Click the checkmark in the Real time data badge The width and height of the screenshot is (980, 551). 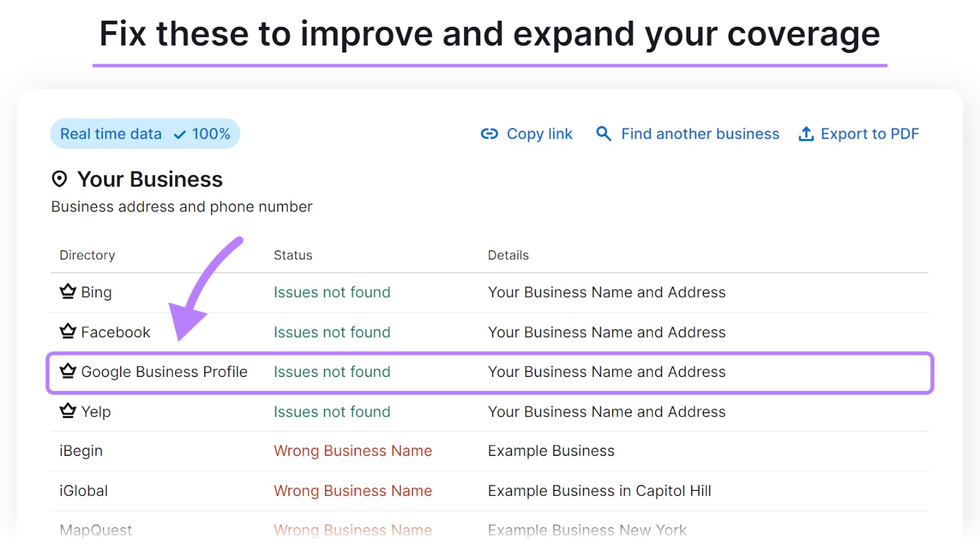click(x=179, y=135)
